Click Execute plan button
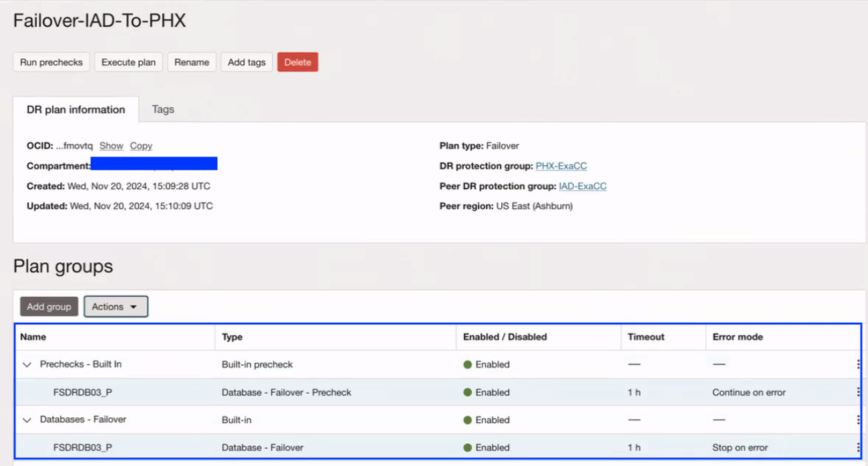 [x=128, y=62]
